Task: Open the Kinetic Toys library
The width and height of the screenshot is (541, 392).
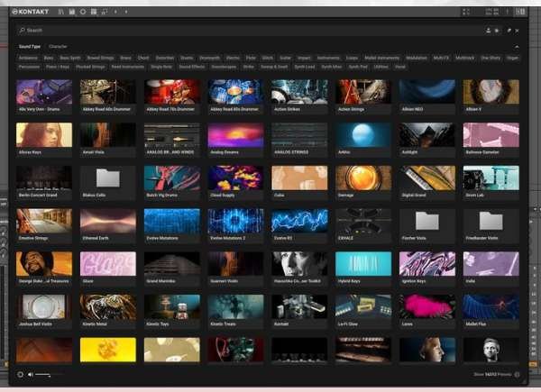Action: (x=172, y=311)
